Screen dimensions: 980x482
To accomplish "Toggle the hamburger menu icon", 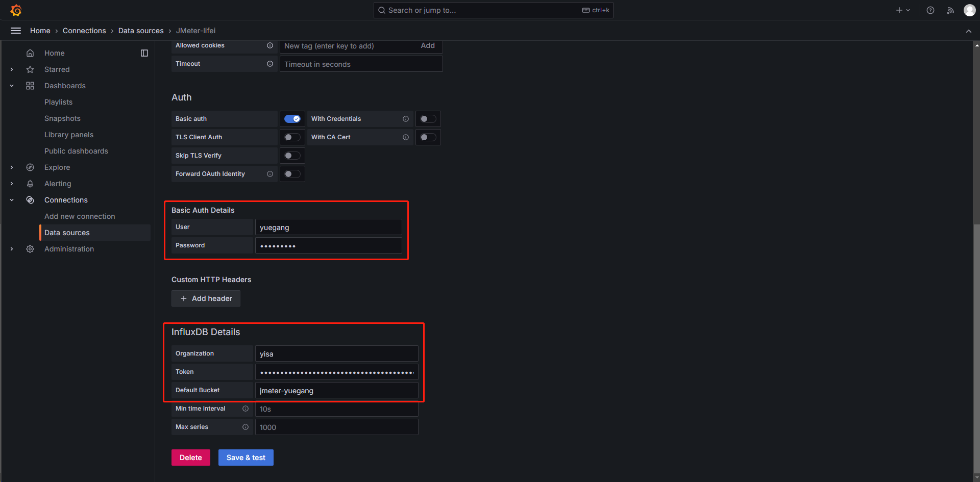I will (16, 31).
